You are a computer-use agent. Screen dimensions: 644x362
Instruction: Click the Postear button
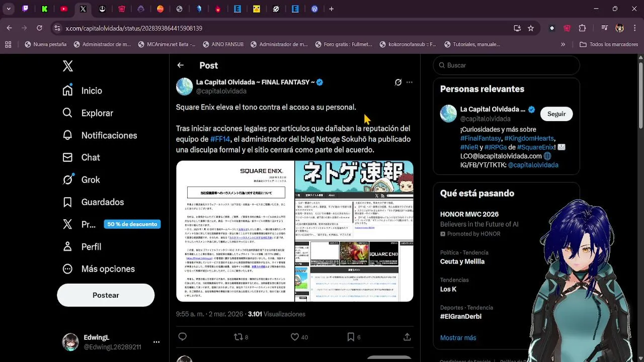[106, 295]
